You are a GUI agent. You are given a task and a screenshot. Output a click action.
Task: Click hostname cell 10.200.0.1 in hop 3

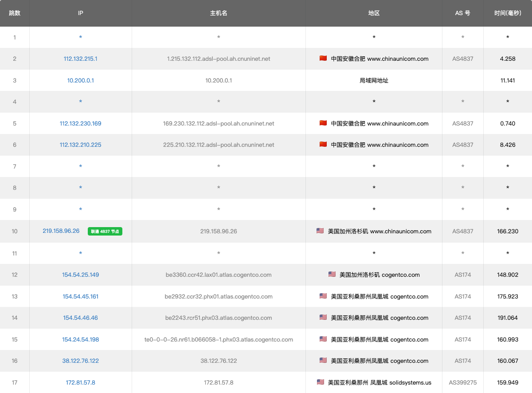[x=219, y=80]
